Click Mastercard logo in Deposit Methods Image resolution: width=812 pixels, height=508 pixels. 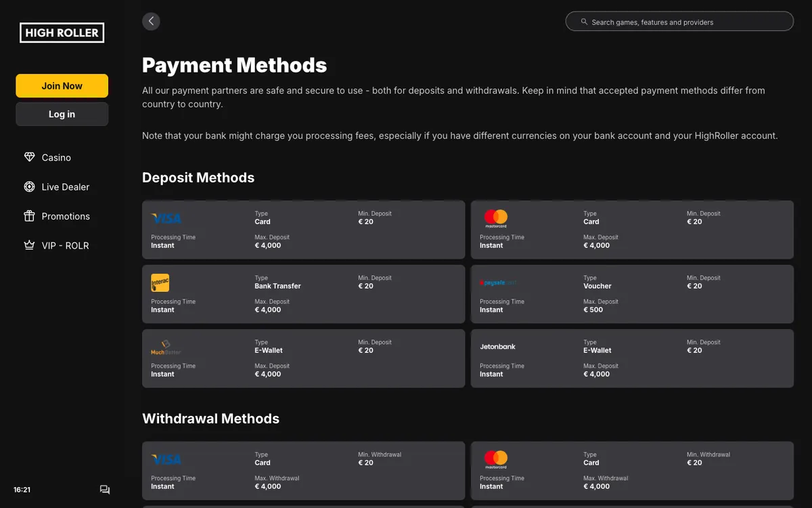point(496,218)
